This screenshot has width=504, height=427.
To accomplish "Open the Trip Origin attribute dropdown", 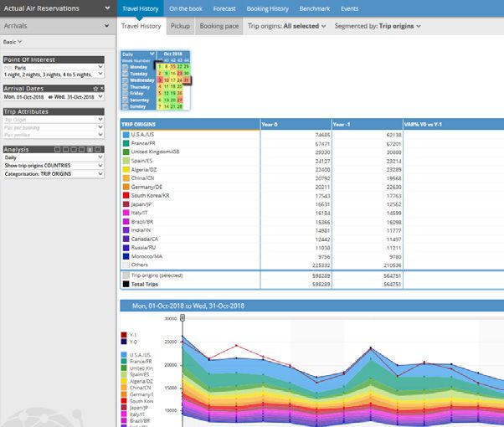I will pos(54,120).
